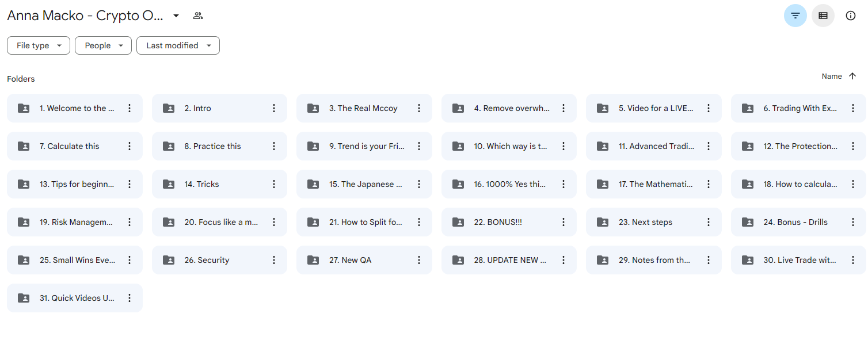868x344 pixels.
Task: Reverse sort direction with the arrow icon
Action: coord(852,76)
